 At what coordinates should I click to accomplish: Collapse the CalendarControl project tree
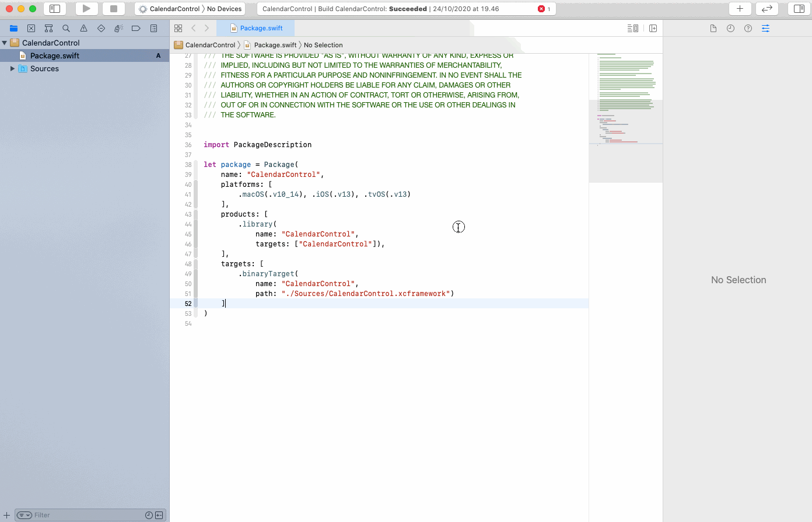coord(5,43)
